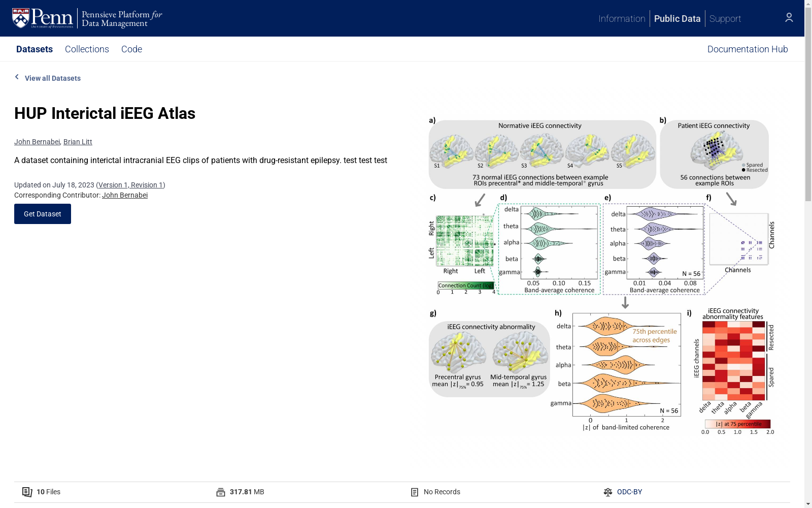Click the storage size icon

pyautogui.click(x=221, y=492)
